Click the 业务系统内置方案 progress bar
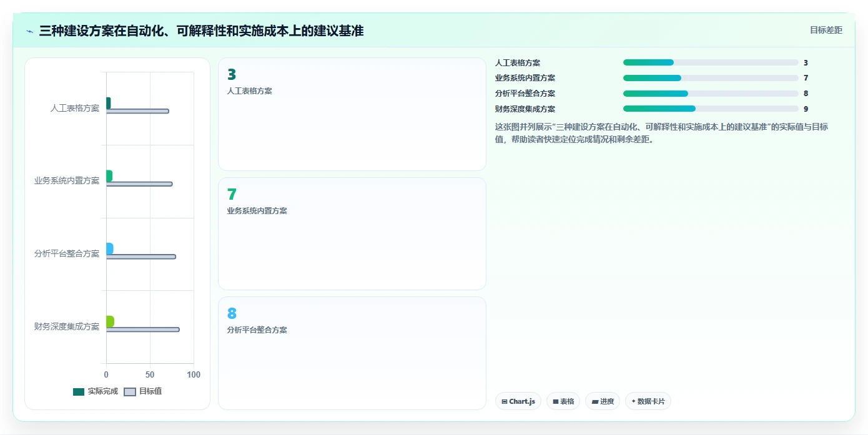This screenshot has height=435, width=868. 711,78
